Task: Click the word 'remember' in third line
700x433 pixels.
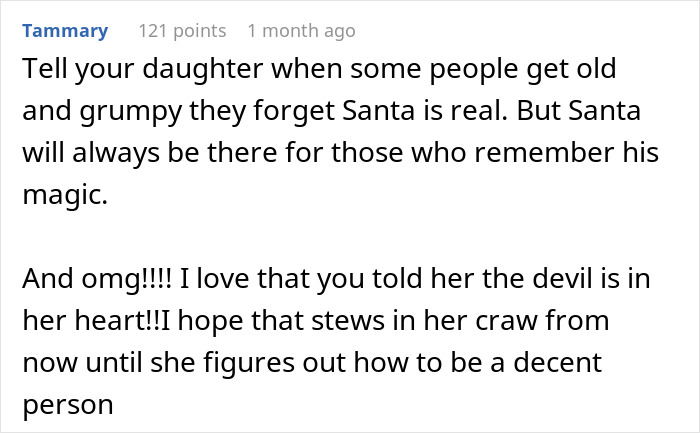Action: 544,152
